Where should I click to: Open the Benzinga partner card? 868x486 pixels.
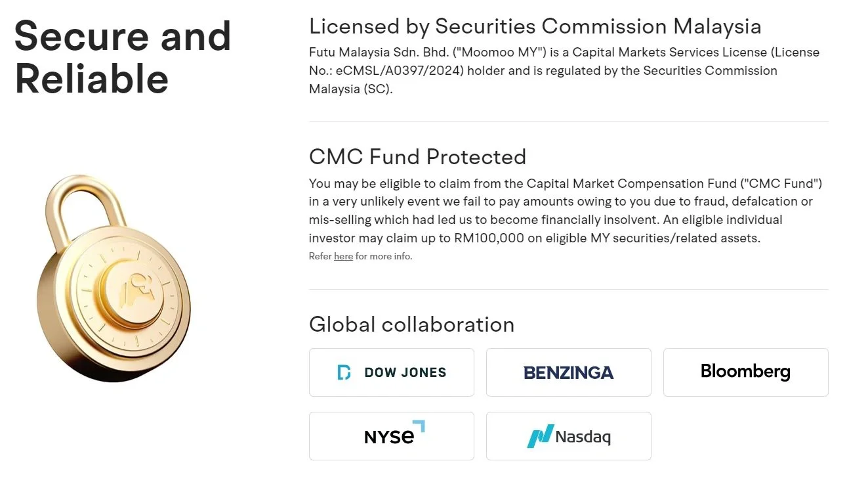click(568, 372)
